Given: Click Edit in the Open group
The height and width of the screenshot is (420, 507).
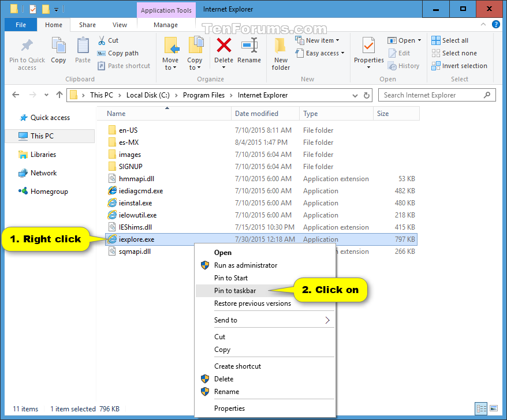Looking at the screenshot, I should (400, 53).
